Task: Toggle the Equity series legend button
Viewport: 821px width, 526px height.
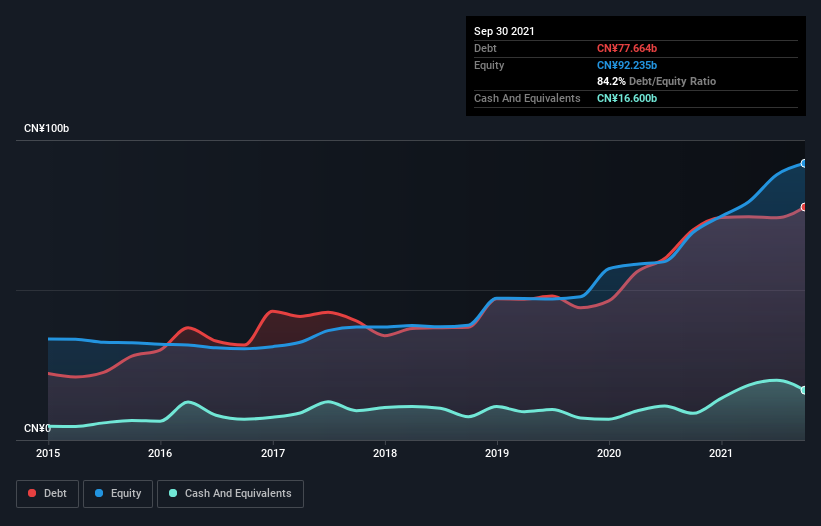Action: coord(118,494)
